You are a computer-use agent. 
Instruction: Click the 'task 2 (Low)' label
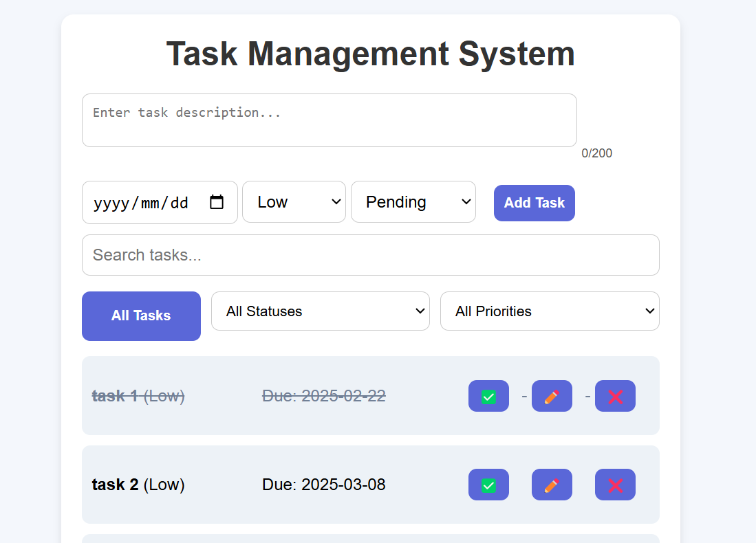tap(138, 485)
